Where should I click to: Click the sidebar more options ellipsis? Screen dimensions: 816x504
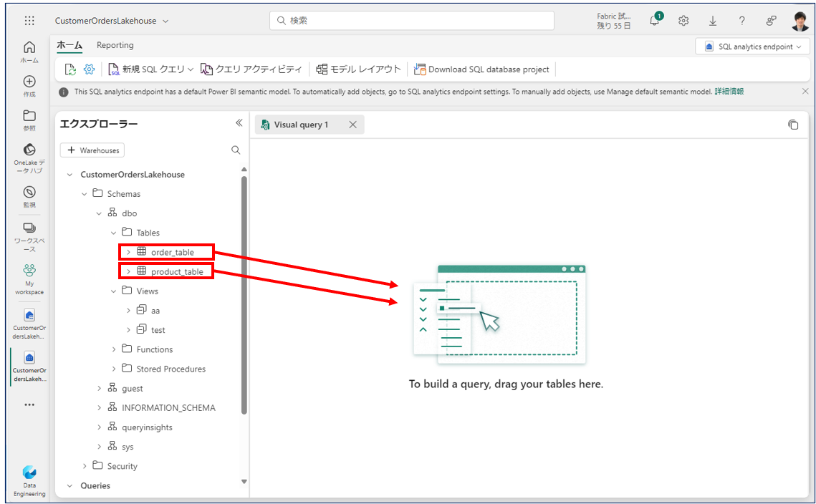29,404
